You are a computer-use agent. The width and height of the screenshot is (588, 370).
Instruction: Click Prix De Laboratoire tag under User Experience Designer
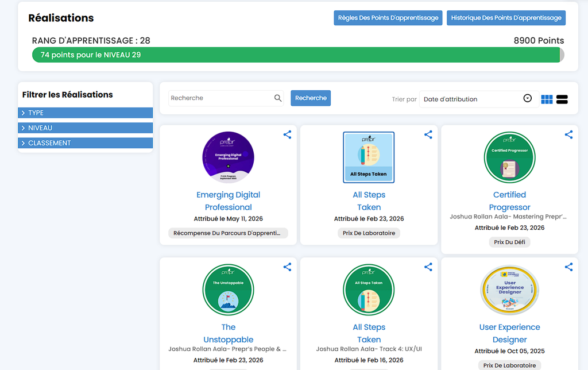[510, 365]
